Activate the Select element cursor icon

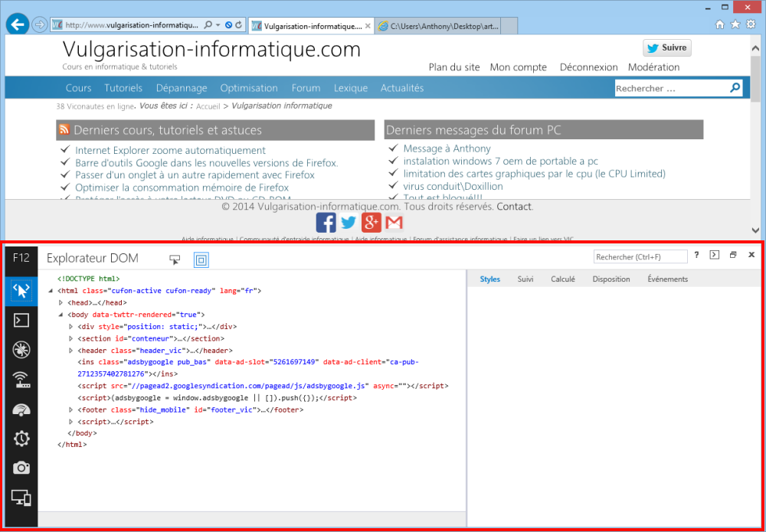tap(175, 259)
